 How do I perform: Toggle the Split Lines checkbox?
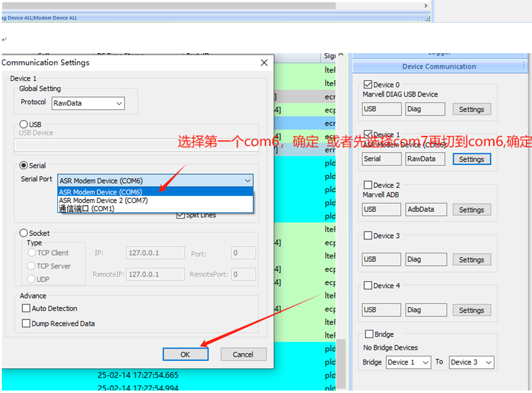point(180,216)
